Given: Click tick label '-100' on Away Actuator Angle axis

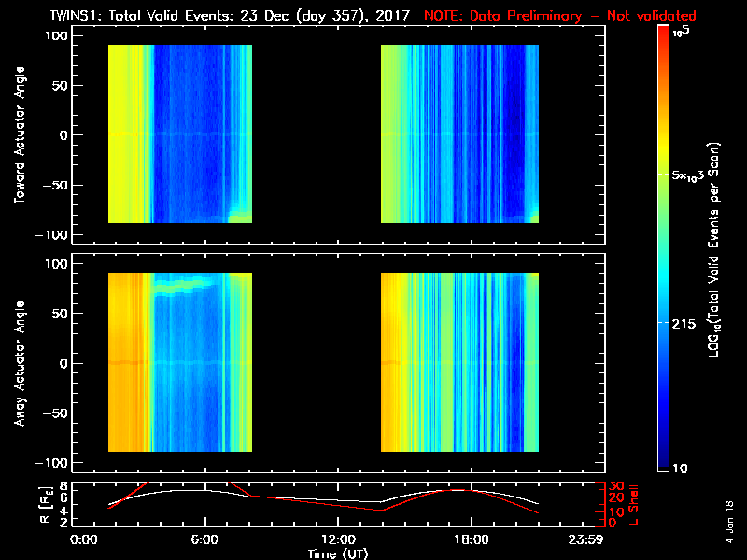Looking at the screenshot, I should pyautogui.click(x=52, y=463).
